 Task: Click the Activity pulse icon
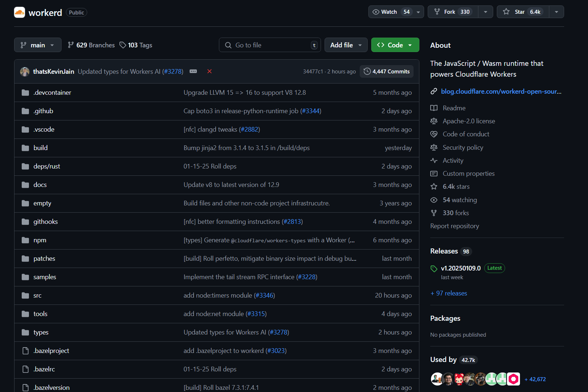coord(434,161)
